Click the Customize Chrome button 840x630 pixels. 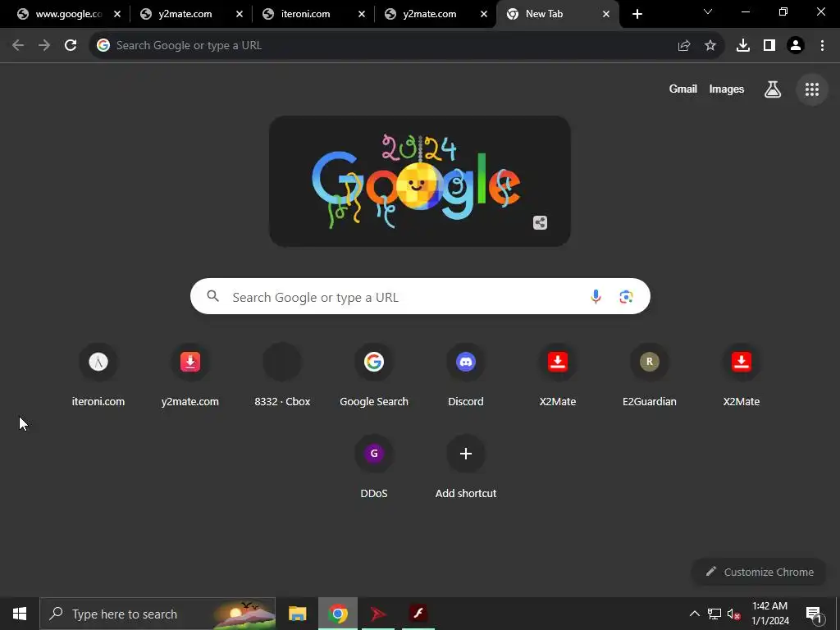(760, 572)
